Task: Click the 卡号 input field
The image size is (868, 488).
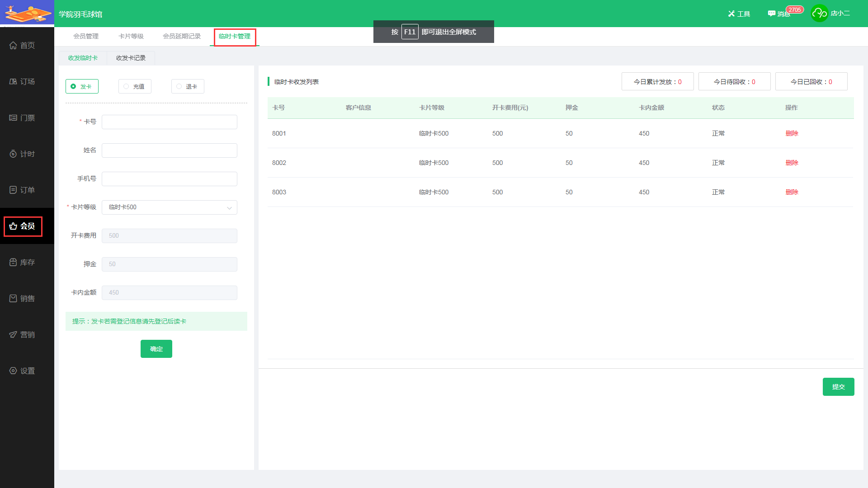Action: (169, 122)
